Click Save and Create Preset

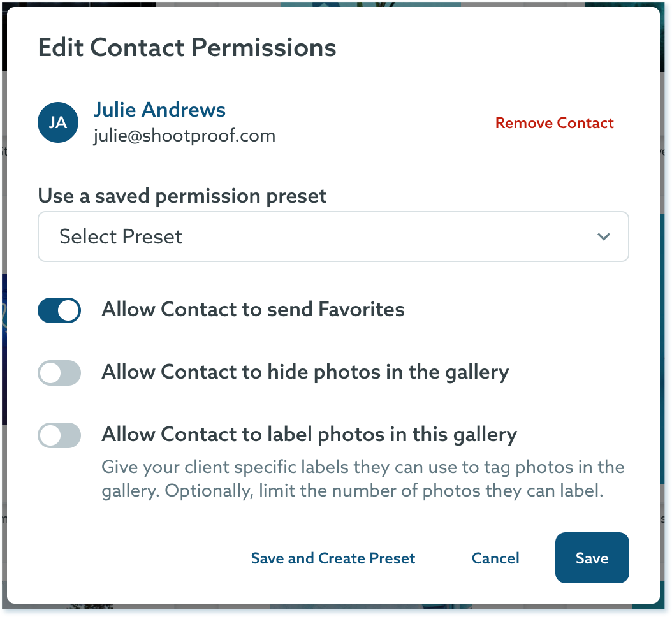click(x=333, y=558)
